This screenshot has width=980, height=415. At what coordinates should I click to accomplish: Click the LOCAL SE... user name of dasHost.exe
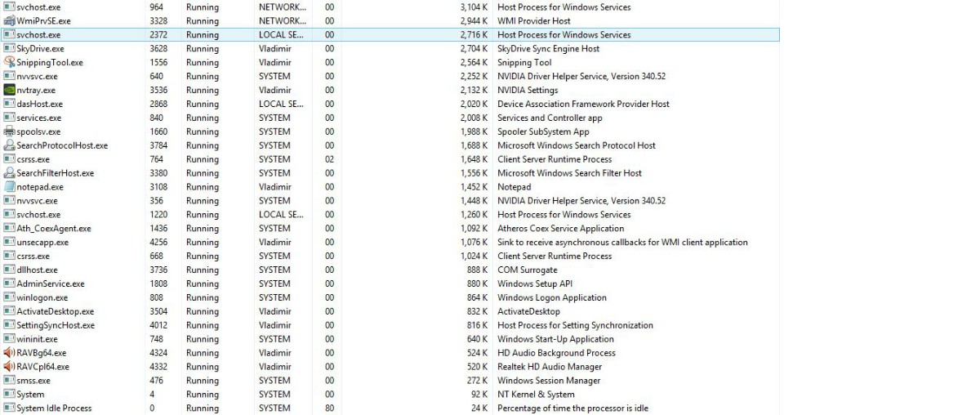coord(281,105)
